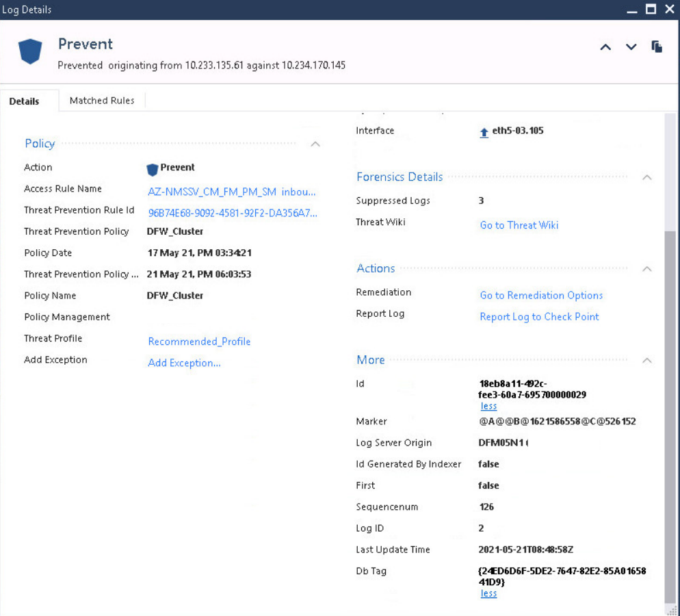Click the Policy Name value DFW_Cluster

174,296
